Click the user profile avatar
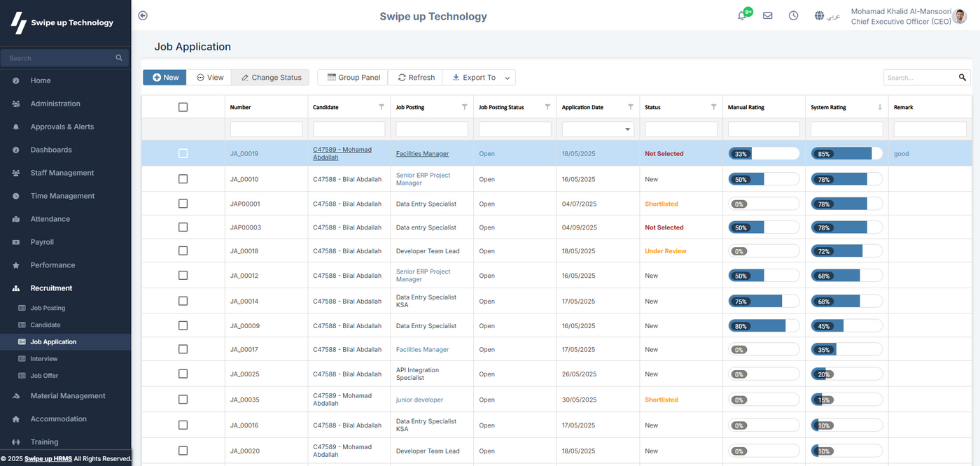Screen dimensions: 980x466 pyautogui.click(x=960, y=16)
